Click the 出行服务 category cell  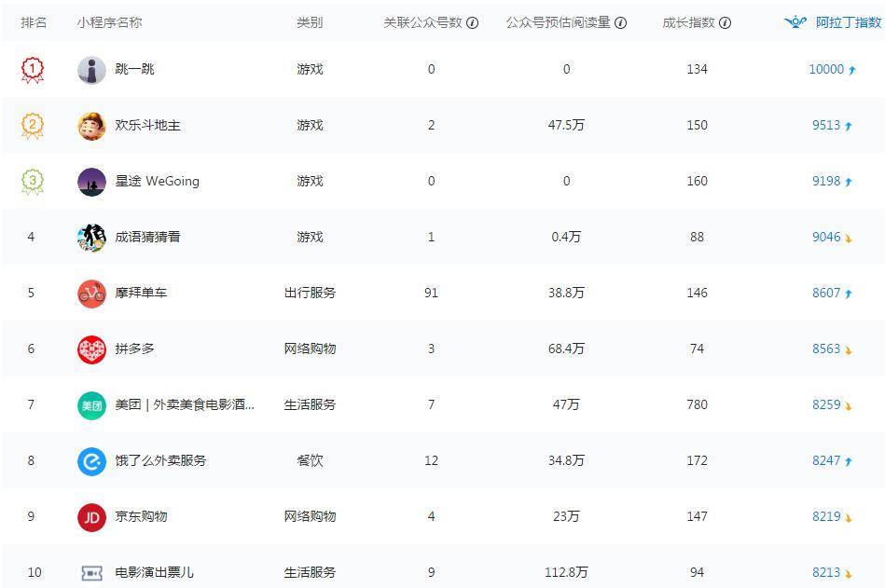click(310, 293)
